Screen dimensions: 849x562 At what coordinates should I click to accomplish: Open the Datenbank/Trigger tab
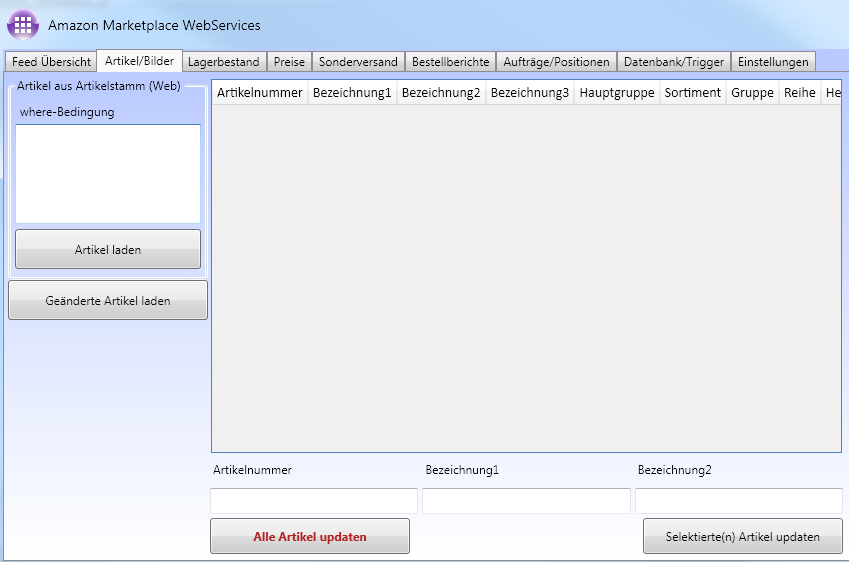coord(674,62)
